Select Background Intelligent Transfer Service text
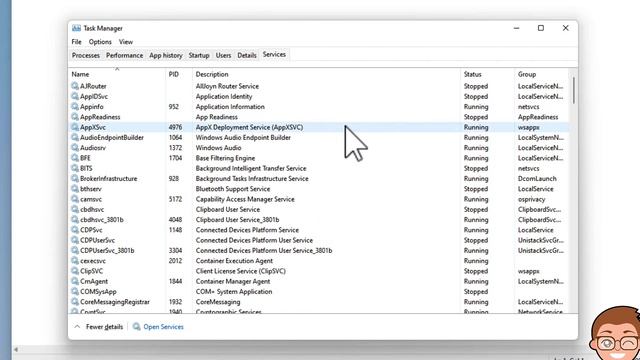The height and width of the screenshot is (360, 640). tap(251, 168)
